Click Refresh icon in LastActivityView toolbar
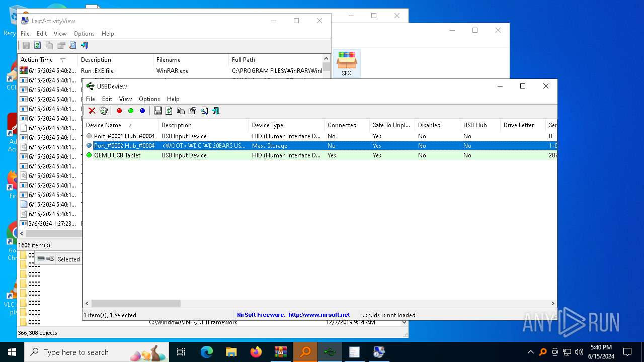Image resolution: width=644 pixels, height=362 pixels. tap(38, 45)
